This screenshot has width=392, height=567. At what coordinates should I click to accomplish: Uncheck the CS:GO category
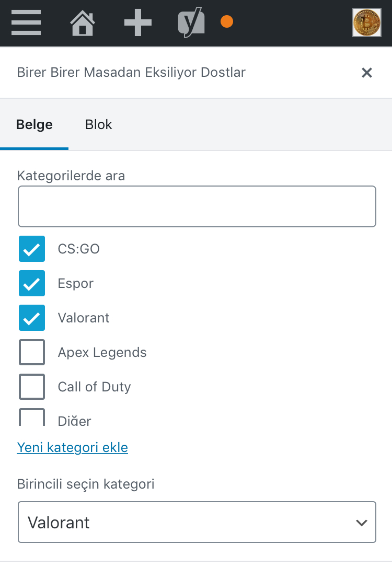pyautogui.click(x=32, y=249)
